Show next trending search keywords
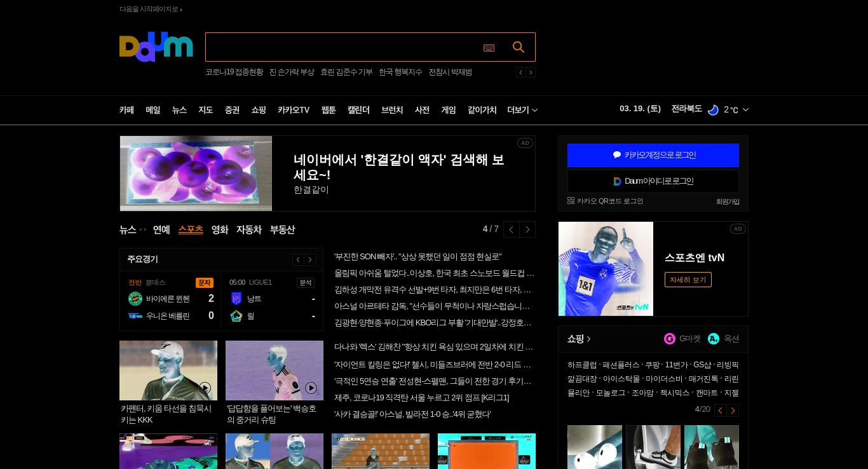The image size is (868, 469). (531, 72)
